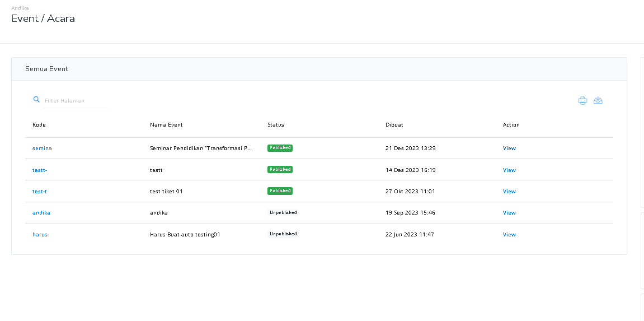This screenshot has width=644, height=321.
Task: Click the print icon above the table
Action: click(x=582, y=100)
